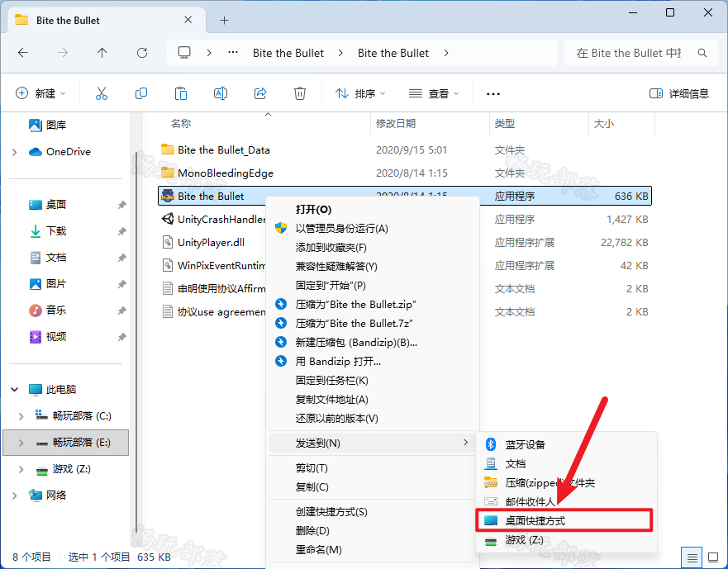The width and height of the screenshot is (728, 569).
Task: Go back with the left arrow
Action: (x=23, y=53)
